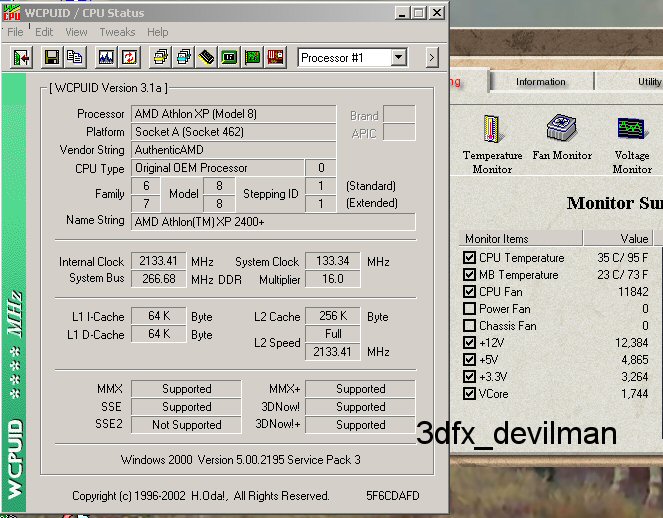663x518 pixels.
Task: Click the yellow-banded stacked windows icon
Action: (x=160, y=57)
